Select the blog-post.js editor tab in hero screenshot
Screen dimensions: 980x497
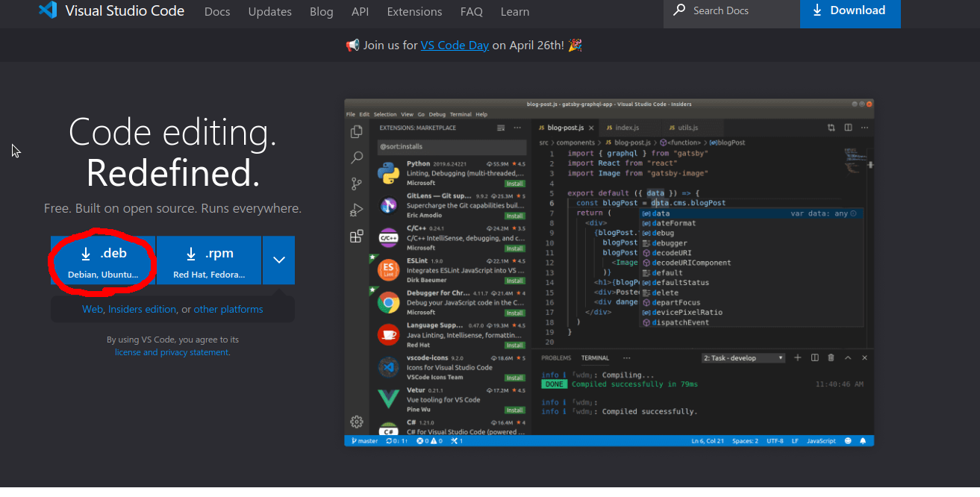[x=567, y=128]
